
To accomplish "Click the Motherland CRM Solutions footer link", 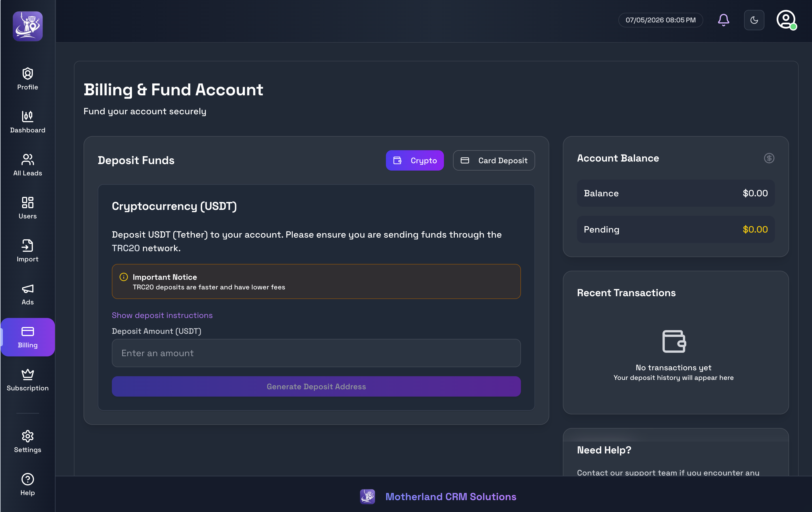I will click(x=450, y=496).
